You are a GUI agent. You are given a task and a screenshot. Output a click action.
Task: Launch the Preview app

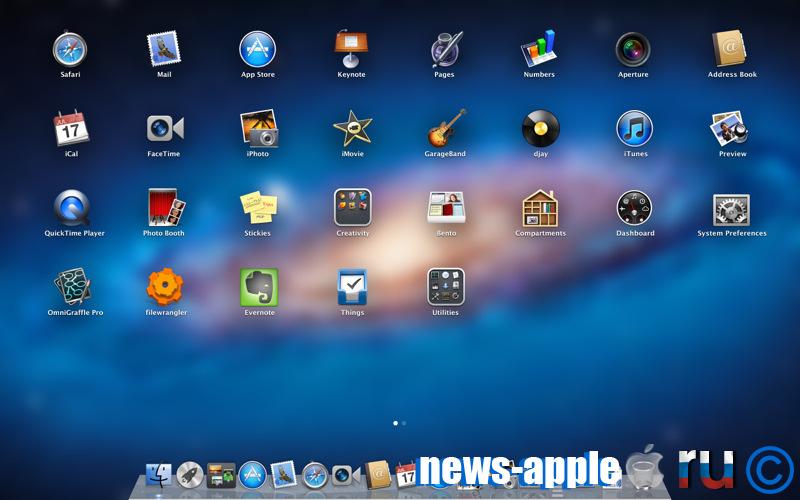[730, 128]
